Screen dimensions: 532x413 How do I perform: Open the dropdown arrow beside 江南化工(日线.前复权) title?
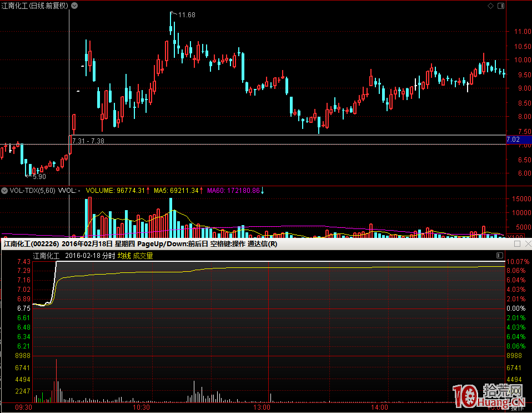point(74,6)
